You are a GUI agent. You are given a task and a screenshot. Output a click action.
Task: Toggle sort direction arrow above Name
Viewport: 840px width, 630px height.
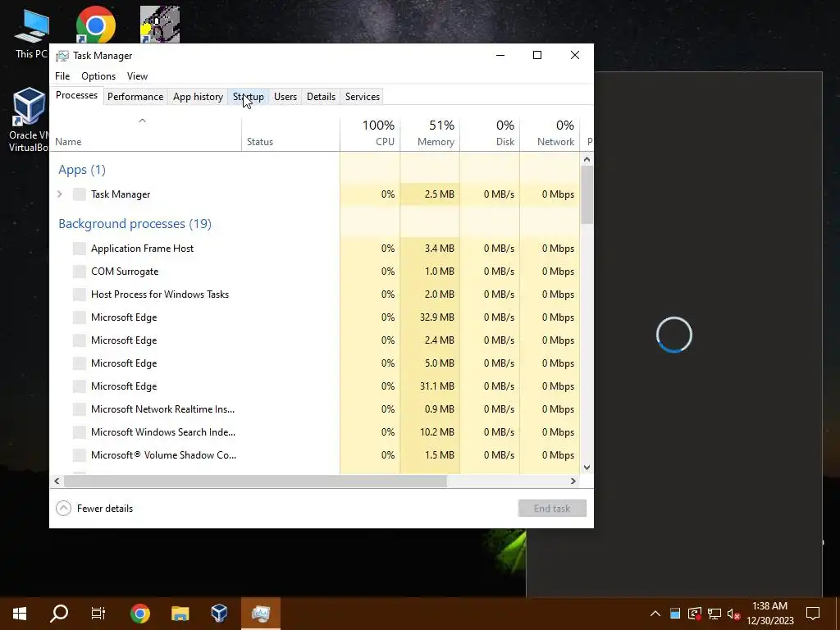[x=142, y=121]
